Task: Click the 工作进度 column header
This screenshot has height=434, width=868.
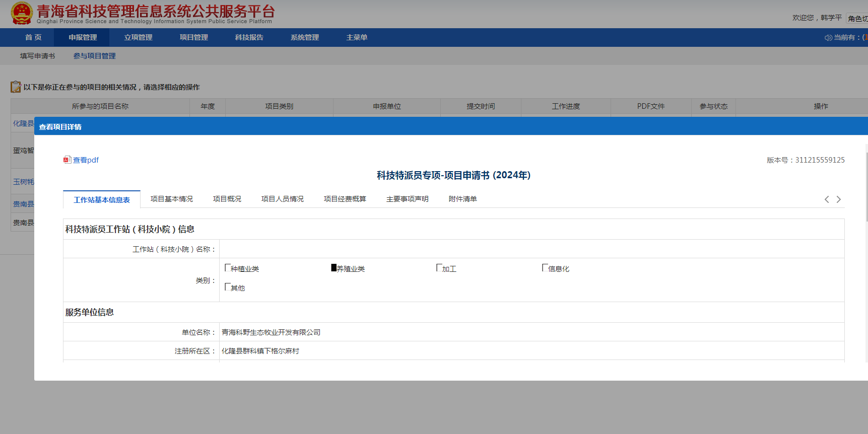Action: point(566,106)
